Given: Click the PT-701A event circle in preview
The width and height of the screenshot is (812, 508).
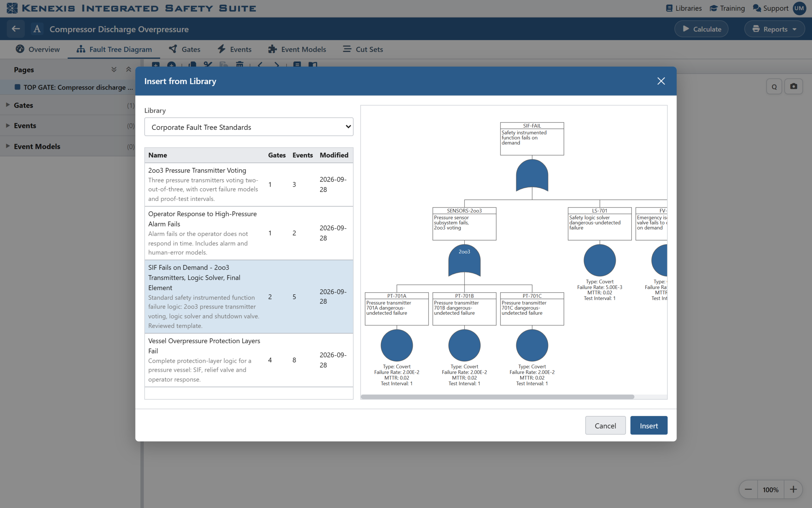Looking at the screenshot, I should pos(396,345).
